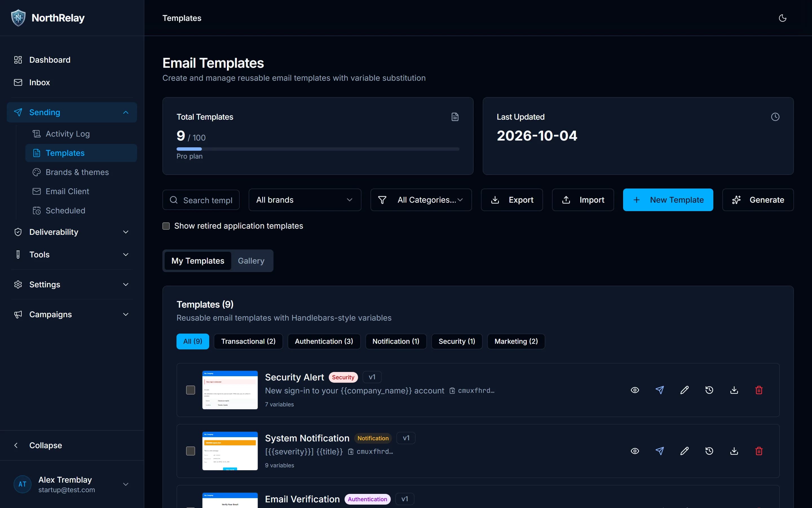This screenshot has width=812, height=508.
Task: Collapse the Sending section
Action: (72, 112)
